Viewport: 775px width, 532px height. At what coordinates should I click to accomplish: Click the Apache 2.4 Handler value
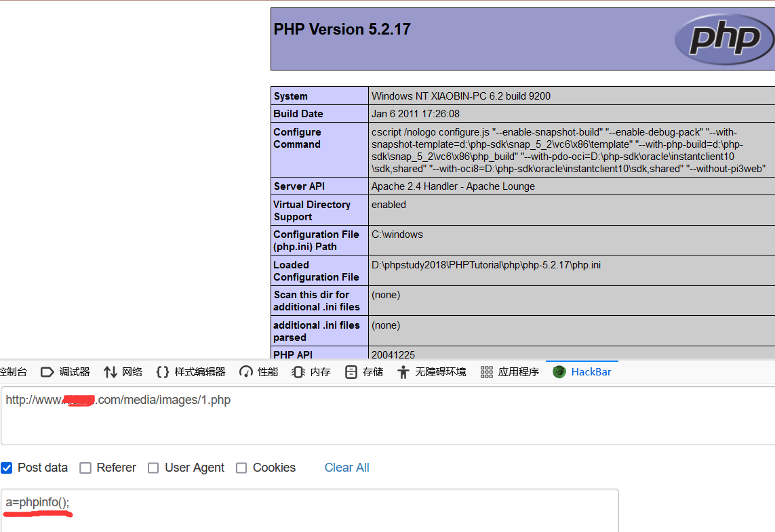(453, 186)
